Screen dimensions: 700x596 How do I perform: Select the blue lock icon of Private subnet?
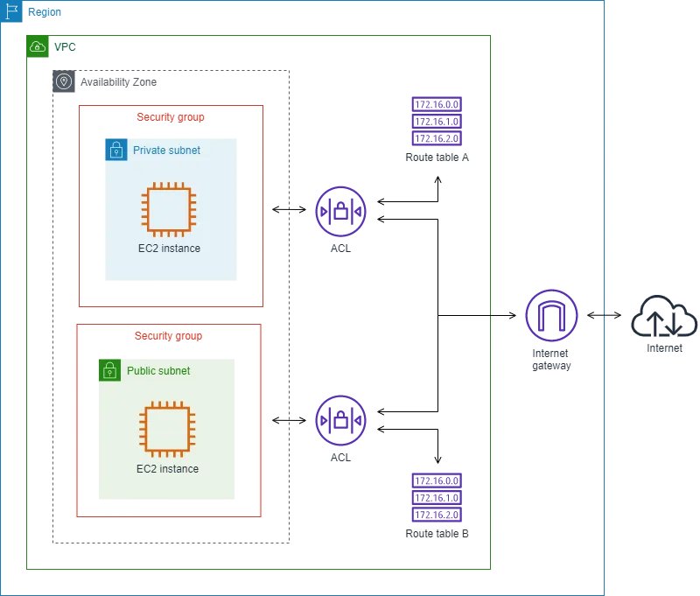click(116, 150)
